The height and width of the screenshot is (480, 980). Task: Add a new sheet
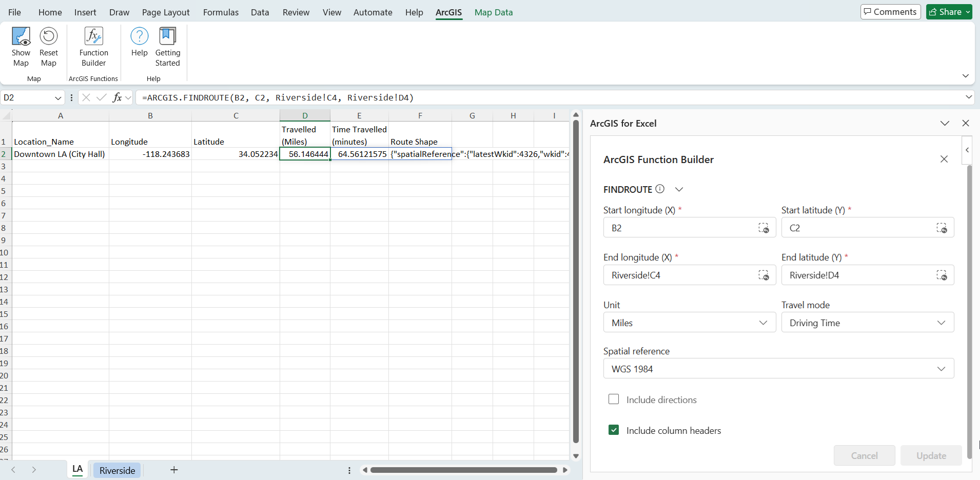pos(174,470)
